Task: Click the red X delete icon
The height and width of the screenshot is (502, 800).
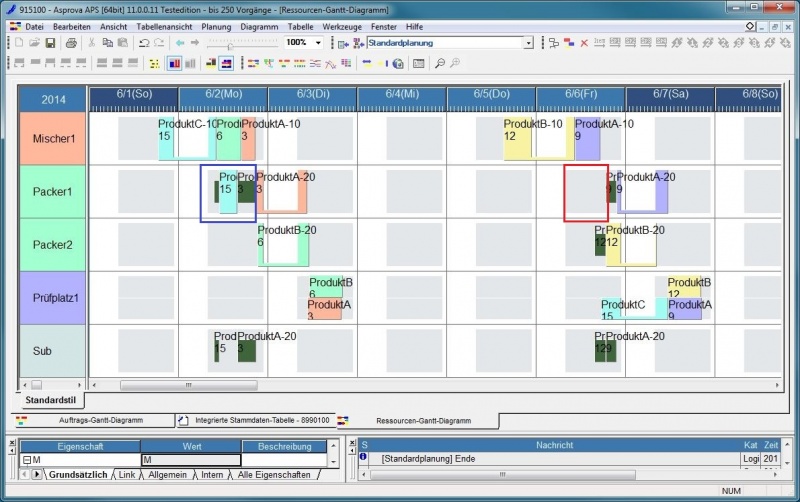Action: tap(584, 43)
